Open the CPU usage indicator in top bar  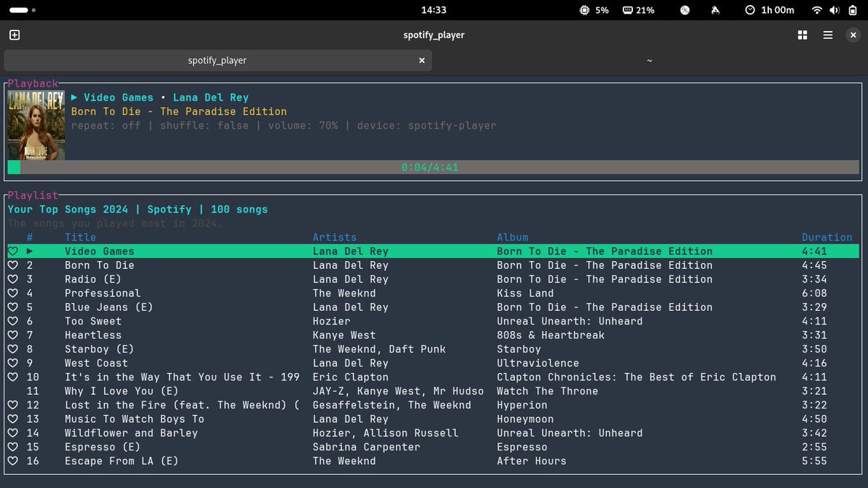click(x=593, y=10)
